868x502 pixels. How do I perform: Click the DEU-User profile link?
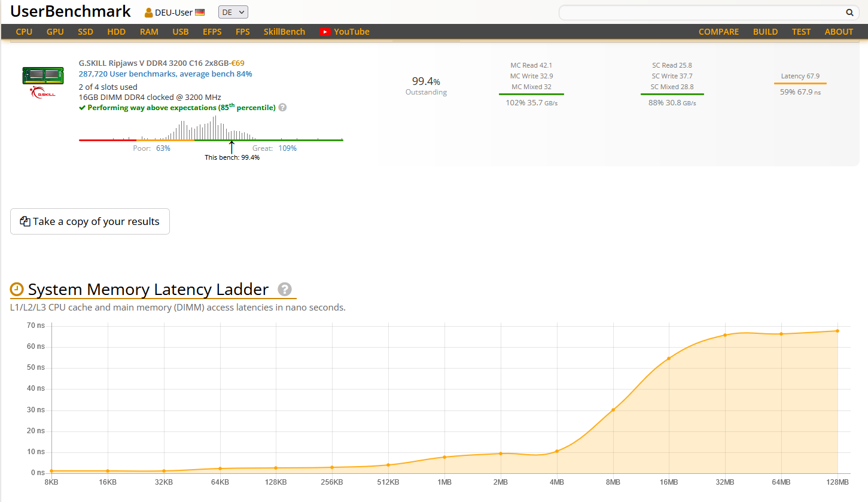173,13
